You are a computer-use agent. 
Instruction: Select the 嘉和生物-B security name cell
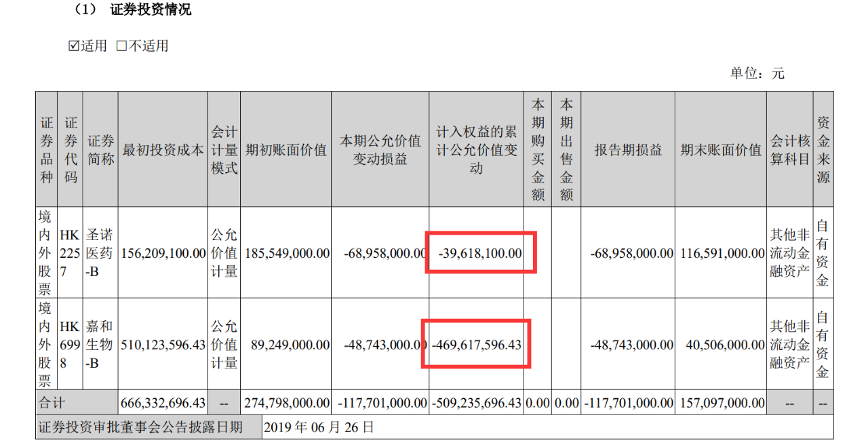(x=100, y=344)
